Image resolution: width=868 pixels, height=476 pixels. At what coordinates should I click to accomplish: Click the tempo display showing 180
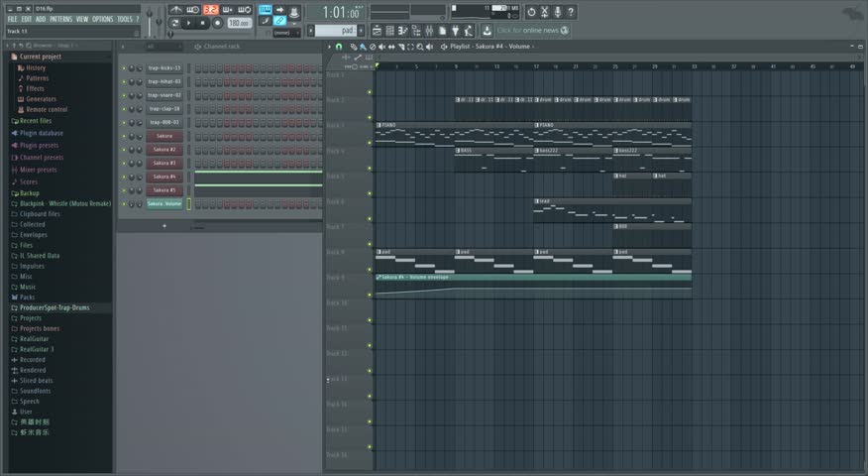[x=239, y=23]
